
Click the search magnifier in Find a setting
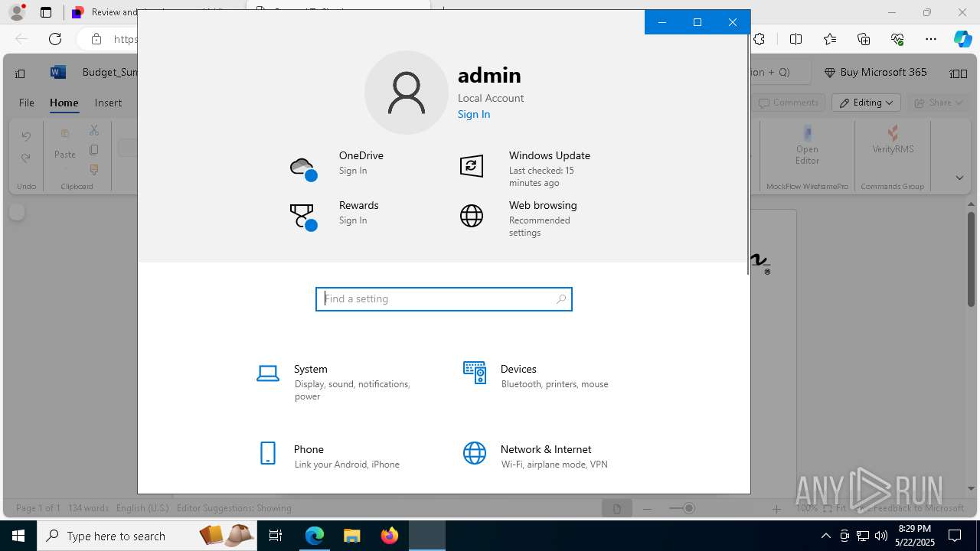pyautogui.click(x=561, y=299)
